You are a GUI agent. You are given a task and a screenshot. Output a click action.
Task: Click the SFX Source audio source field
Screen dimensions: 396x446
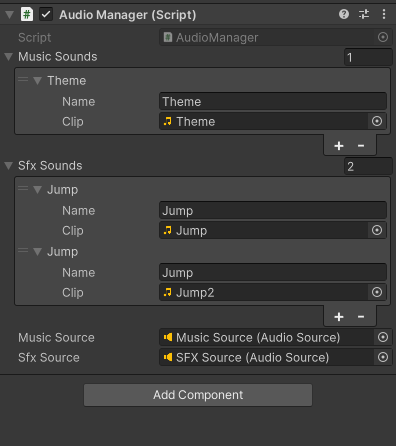[267, 357]
